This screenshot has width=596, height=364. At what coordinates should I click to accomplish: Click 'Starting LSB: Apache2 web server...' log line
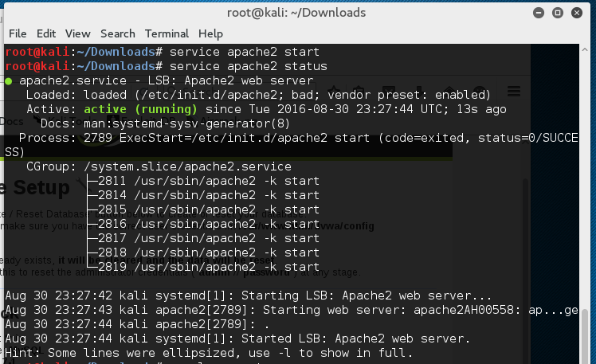click(x=249, y=296)
